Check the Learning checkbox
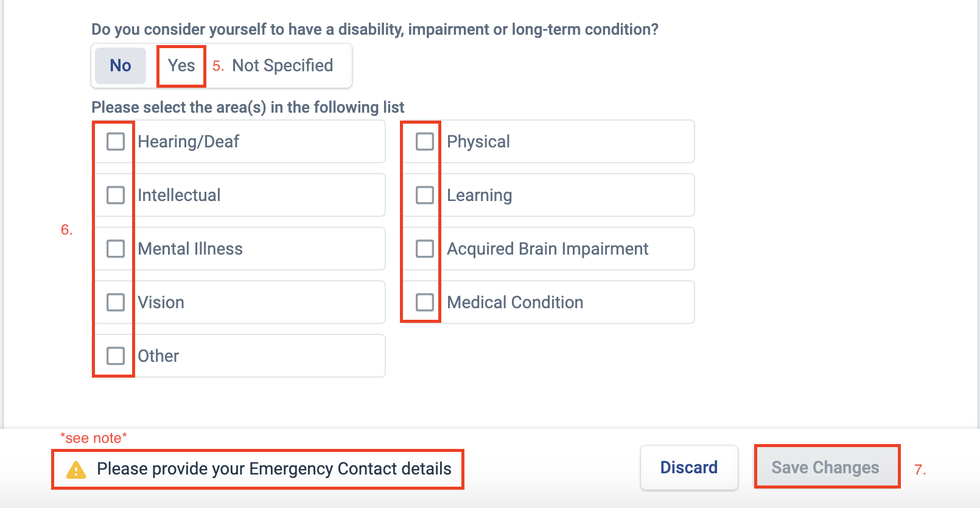 (x=425, y=196)
